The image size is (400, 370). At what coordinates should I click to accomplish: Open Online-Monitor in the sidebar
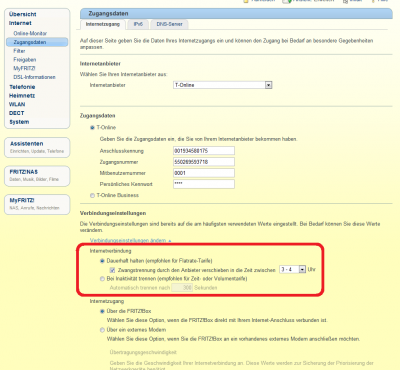click(x=30, y=33)
